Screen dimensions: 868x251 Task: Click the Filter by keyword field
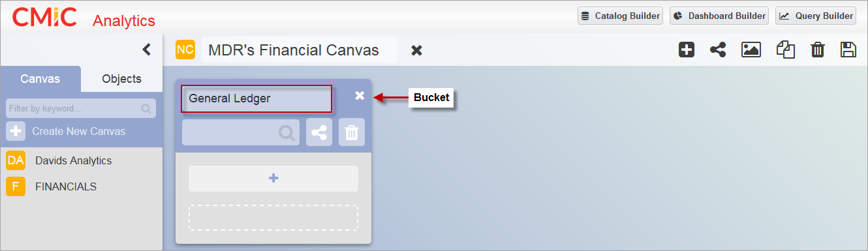[81, 108]
